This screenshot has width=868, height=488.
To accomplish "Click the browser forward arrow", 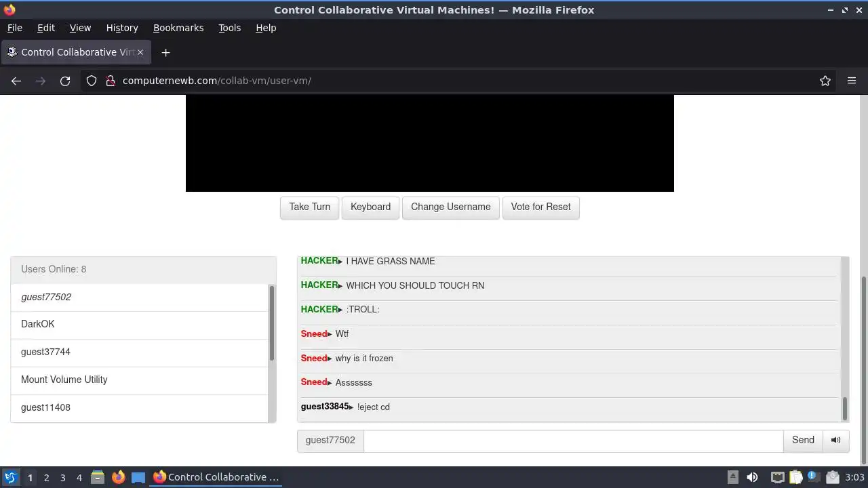I will point(41,81).
